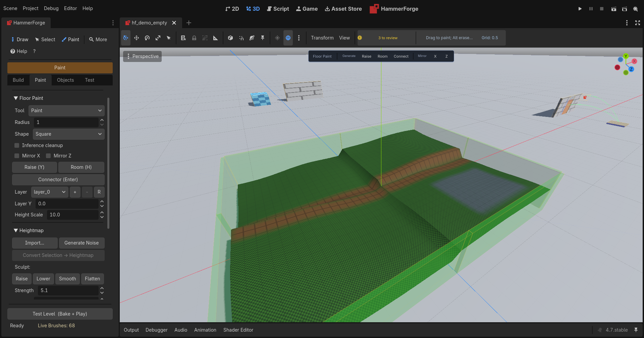Switch to the Build tab
Screen dimensions: 644x338
tap(18, 80)
